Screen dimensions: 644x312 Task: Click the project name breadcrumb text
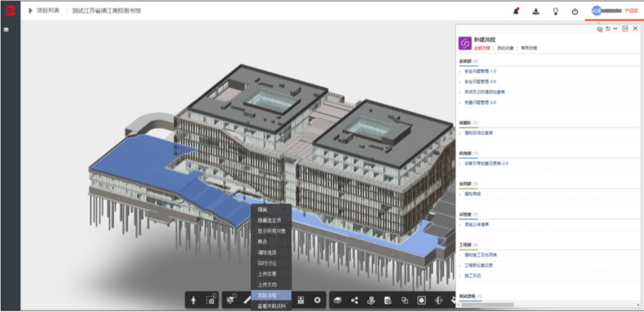(x=106, y=11)
